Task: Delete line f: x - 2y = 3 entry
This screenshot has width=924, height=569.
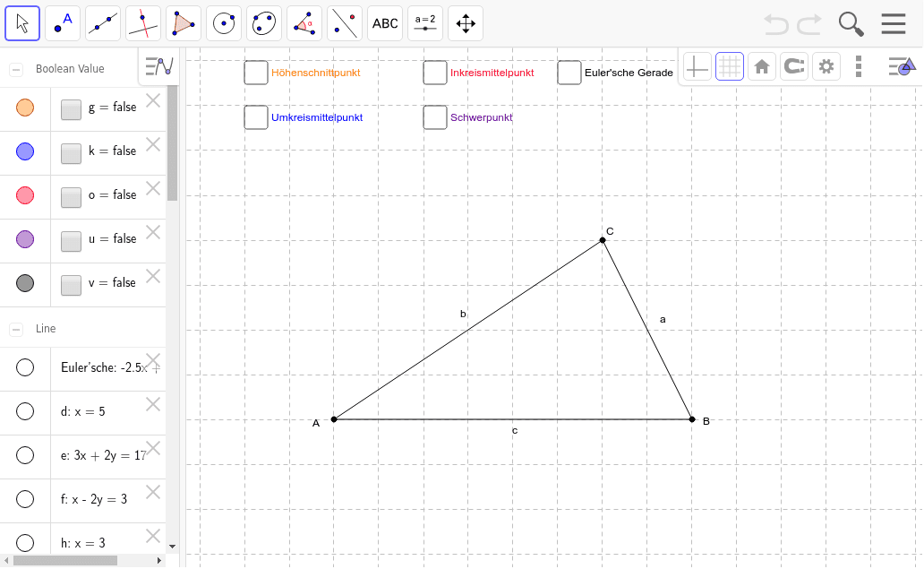Action: [x=153, y=492]
